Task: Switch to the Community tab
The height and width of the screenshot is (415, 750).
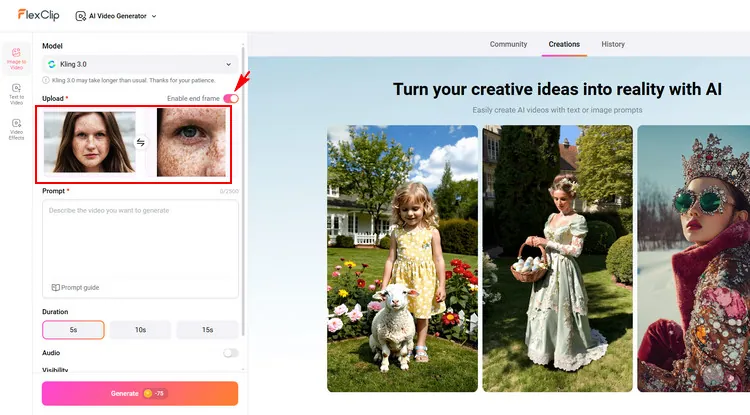Action: point(508,44)
